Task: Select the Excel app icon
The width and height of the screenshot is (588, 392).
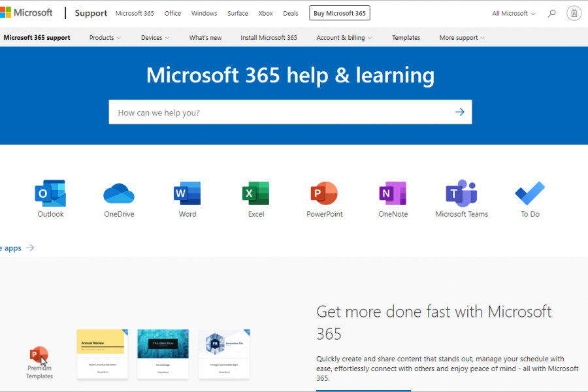Action: pyautogui.click(x=256, y=193)
